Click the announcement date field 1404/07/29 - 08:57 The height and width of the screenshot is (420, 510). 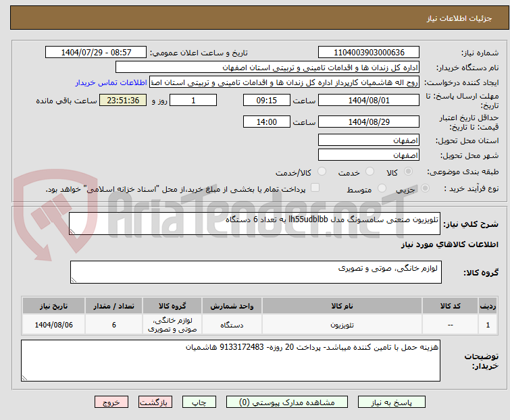[x=96, y=53]
